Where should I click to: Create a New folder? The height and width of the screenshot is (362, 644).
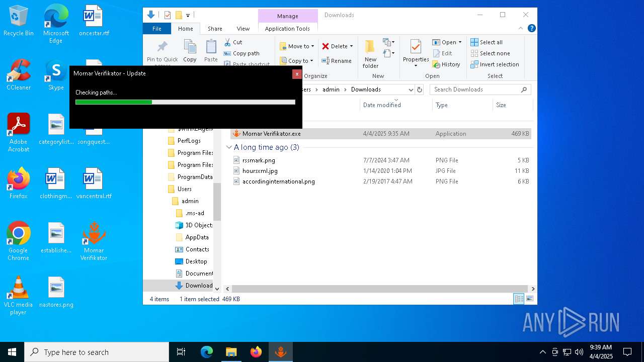click(x=370, y=54)
